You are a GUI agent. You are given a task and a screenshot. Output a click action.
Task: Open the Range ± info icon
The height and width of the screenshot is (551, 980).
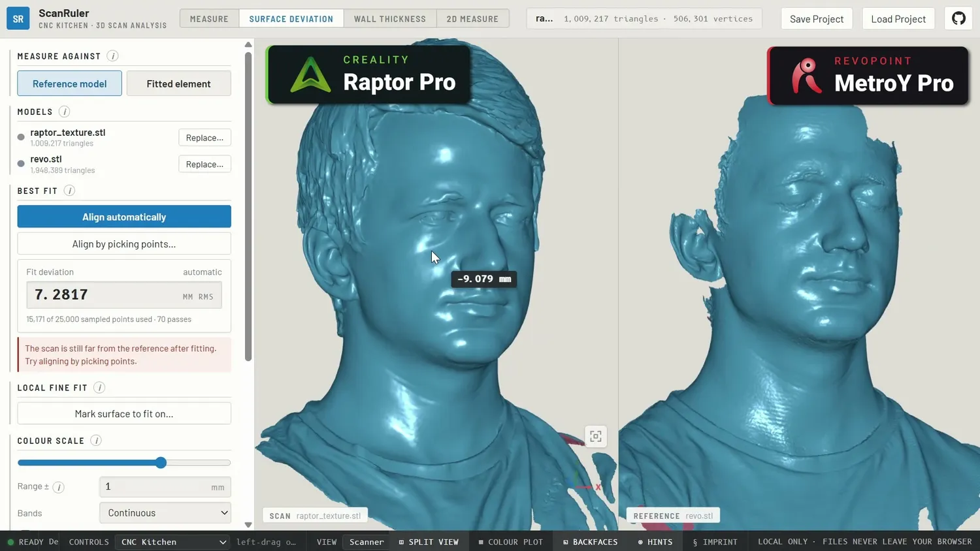click(x=59, y=487)
